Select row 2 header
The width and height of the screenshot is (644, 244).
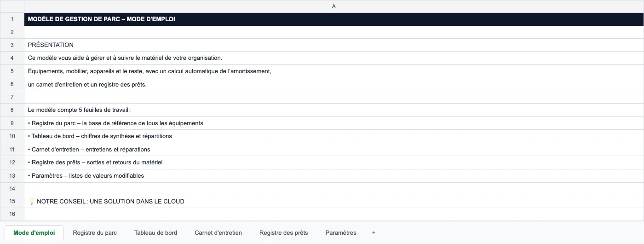(12, 32)
